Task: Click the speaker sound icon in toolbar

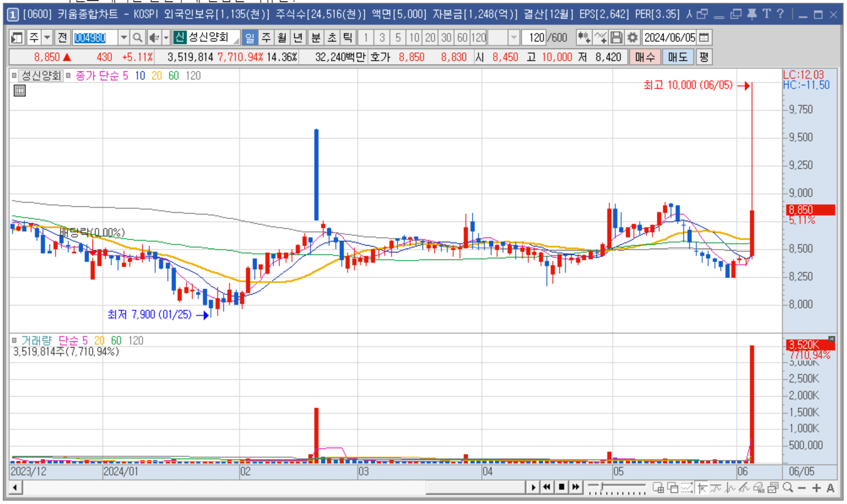Action: pos(154,38)
